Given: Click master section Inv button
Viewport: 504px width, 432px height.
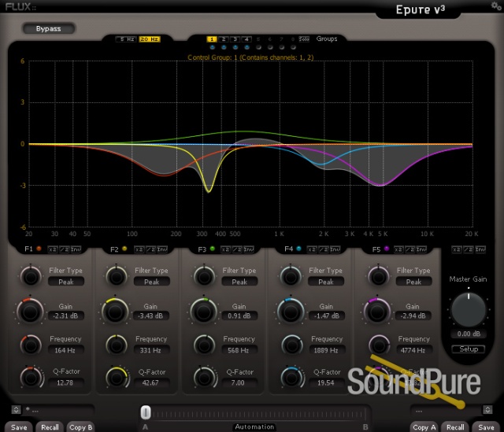Looking at the screenshot, I should 480,249.
